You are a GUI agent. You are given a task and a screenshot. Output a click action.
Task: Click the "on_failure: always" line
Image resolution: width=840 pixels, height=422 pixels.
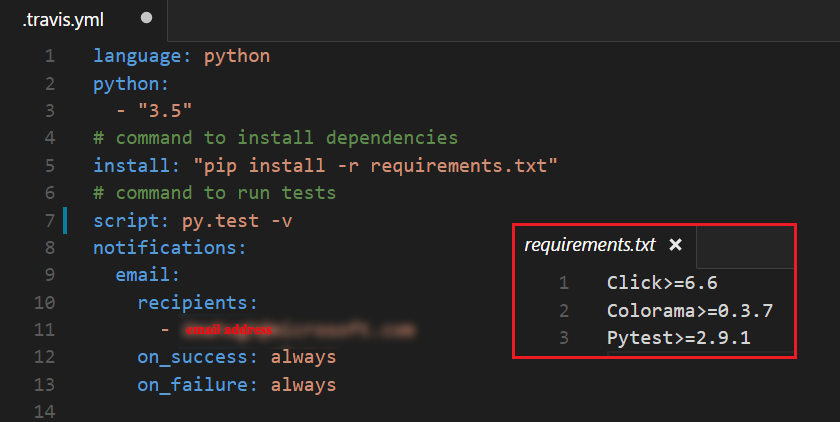[236, 384]
